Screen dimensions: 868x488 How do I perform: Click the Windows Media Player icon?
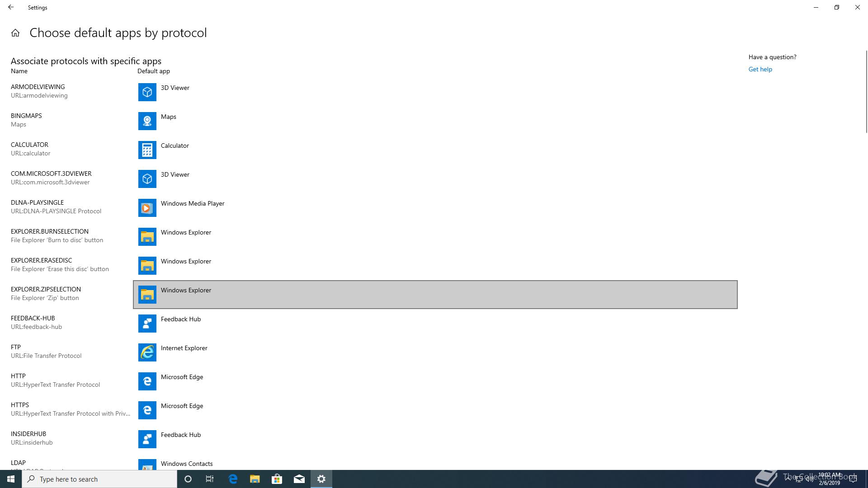(147, 208)
